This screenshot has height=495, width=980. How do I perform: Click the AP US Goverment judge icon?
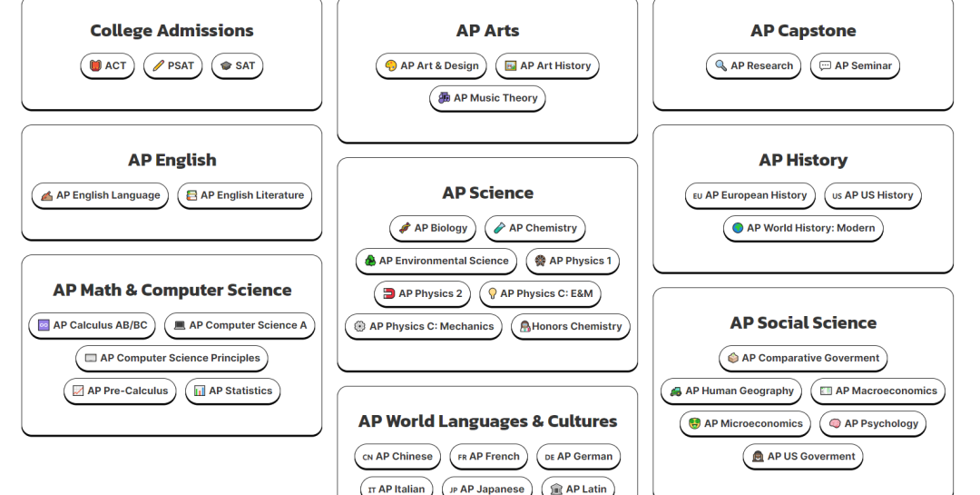pyautogui.click(x=758, y=457)
